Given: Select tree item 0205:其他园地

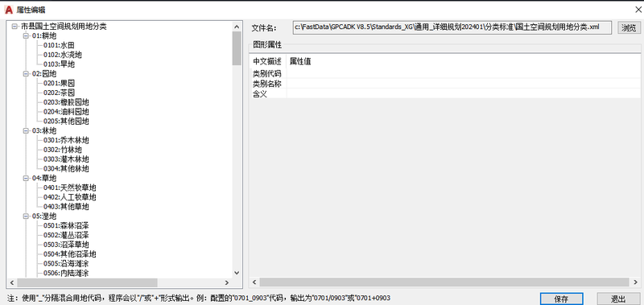Looking at the screenshot, I should pyautogui.click(x=66, y=121).
